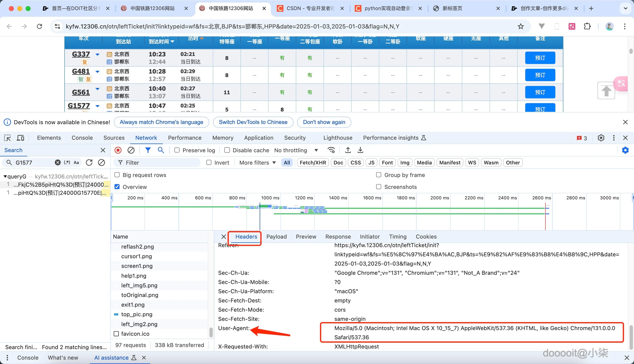Open the Console panel tab

pos(82,138)
